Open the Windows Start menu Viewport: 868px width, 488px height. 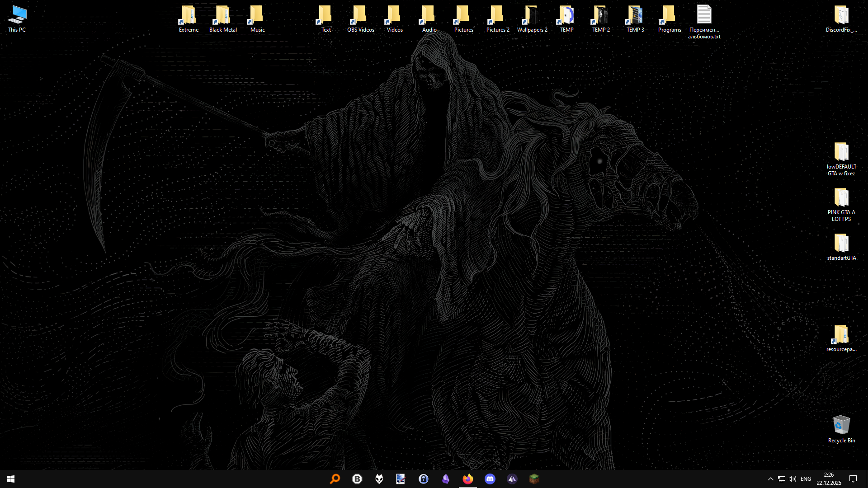(11, 479)
